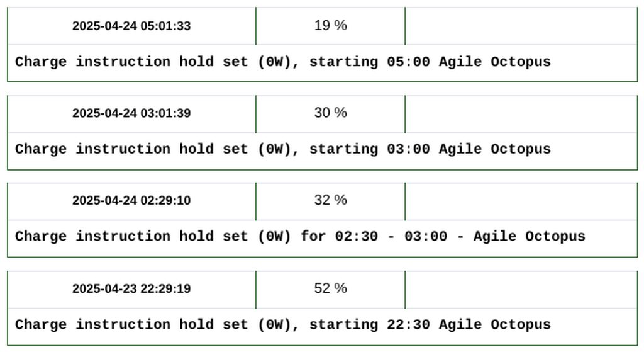Click "Agile Octopus" in the 03:00 message

point(494,149)
